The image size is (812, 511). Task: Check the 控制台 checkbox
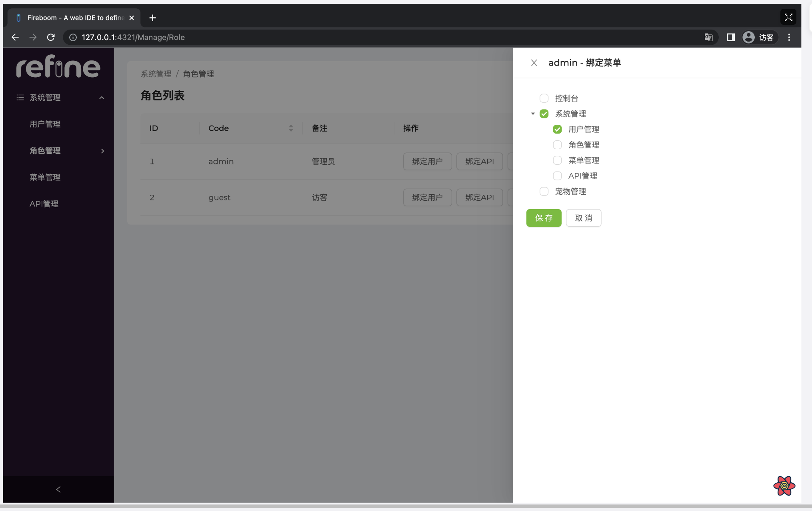544,98
